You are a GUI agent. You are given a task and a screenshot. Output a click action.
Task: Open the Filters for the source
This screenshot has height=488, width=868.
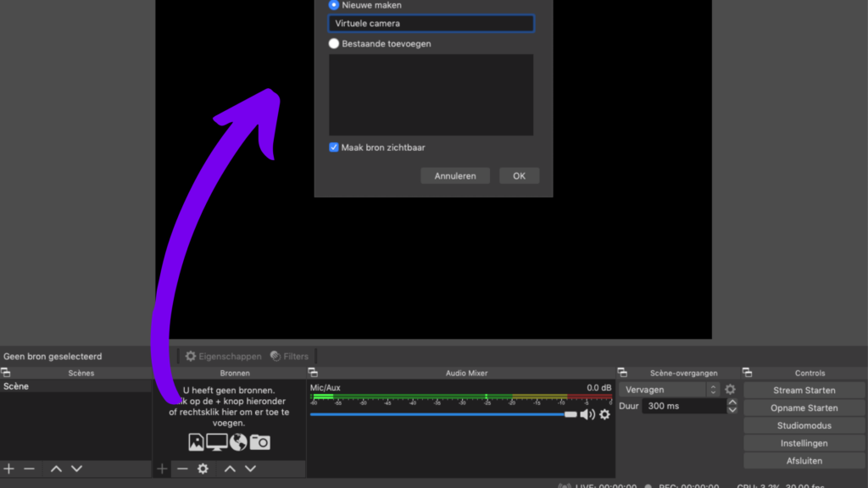(x=289, y=357)
